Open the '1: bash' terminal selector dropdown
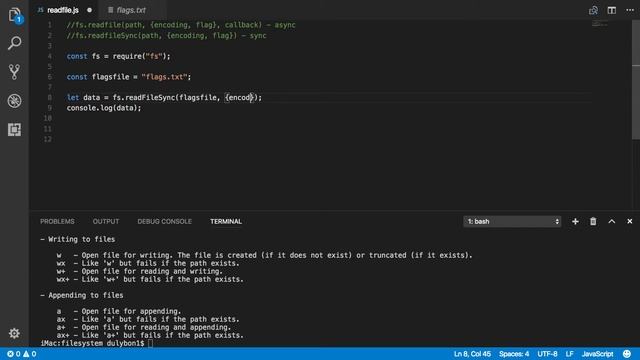640x360 pixels. [512, 221]
